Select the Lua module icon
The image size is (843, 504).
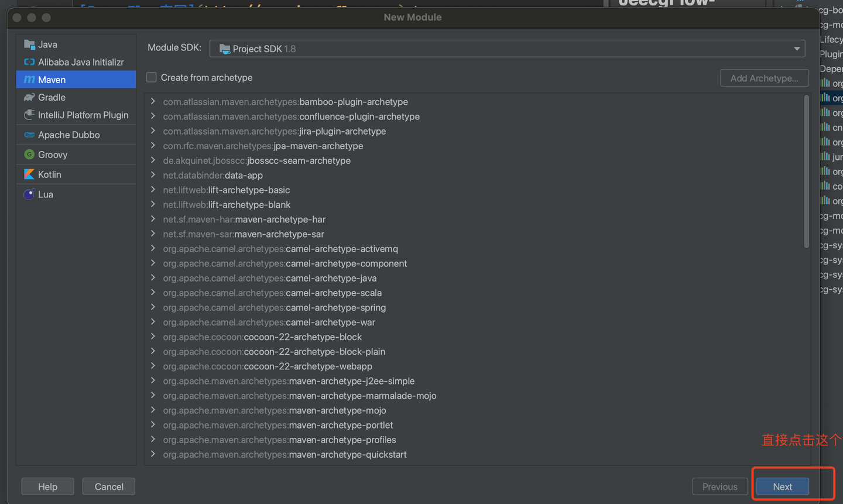click(x=29, y=194)
